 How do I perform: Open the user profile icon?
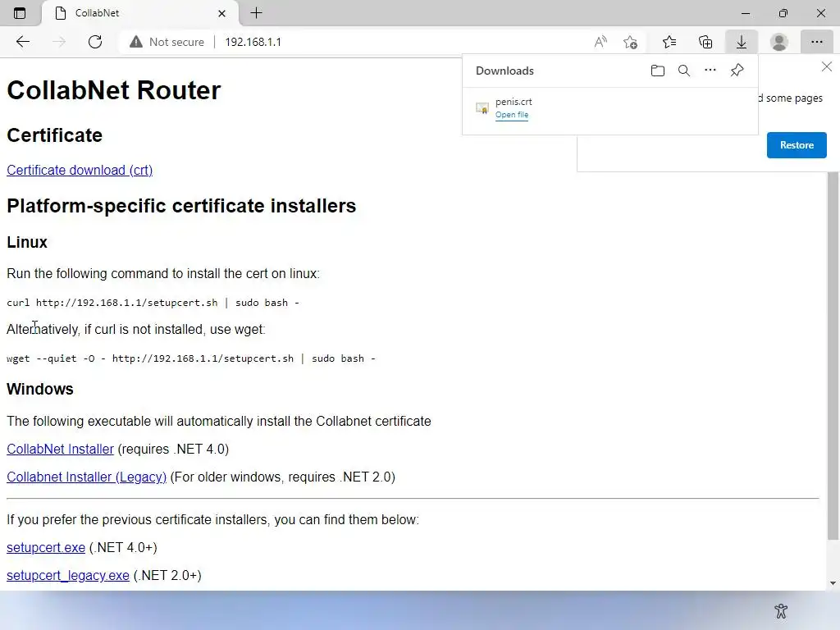click(x=779, y=42)
